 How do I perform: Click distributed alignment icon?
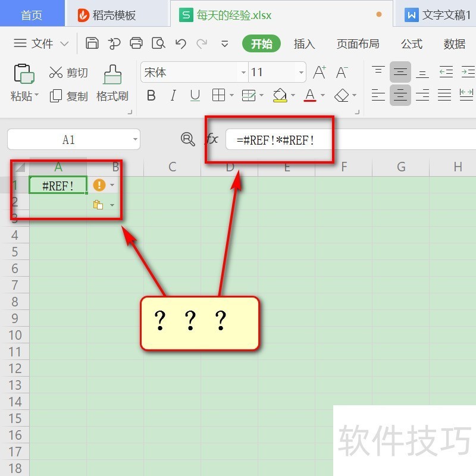(466, 95)
